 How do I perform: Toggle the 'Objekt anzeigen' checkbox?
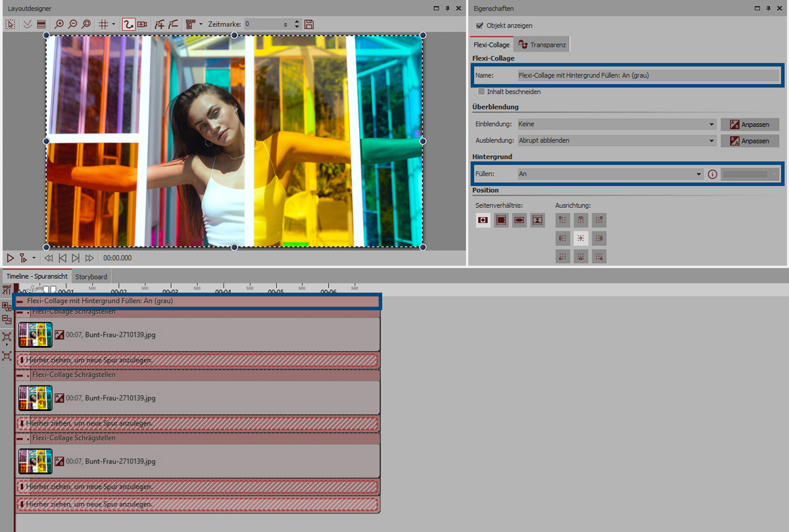tap(479, 26)
